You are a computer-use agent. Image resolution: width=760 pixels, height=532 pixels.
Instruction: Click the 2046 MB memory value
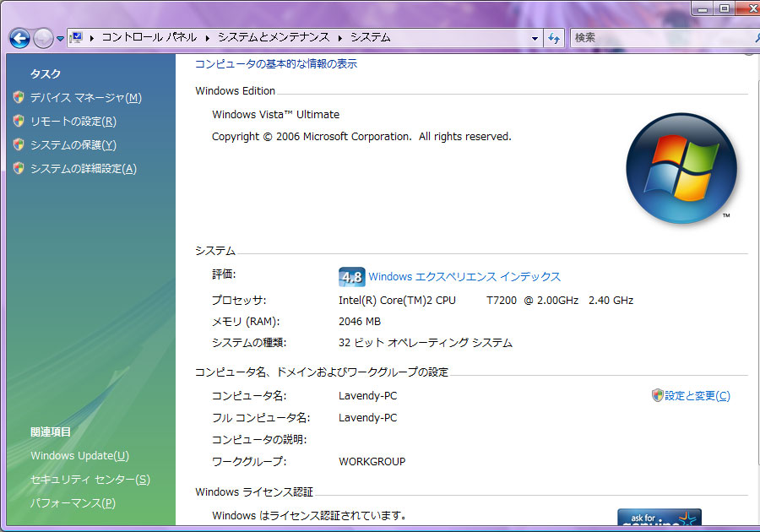click(x=360, y=322)
